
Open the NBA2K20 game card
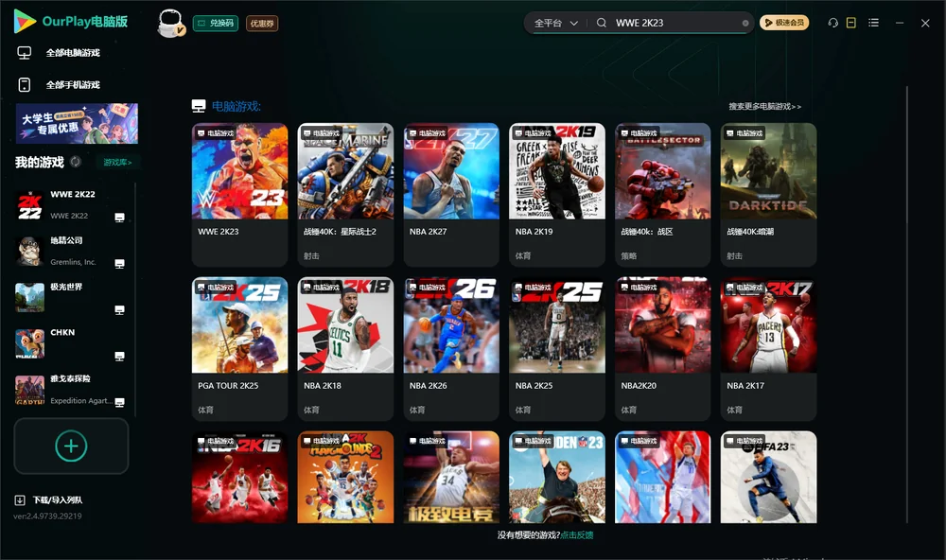click(663, 348)
